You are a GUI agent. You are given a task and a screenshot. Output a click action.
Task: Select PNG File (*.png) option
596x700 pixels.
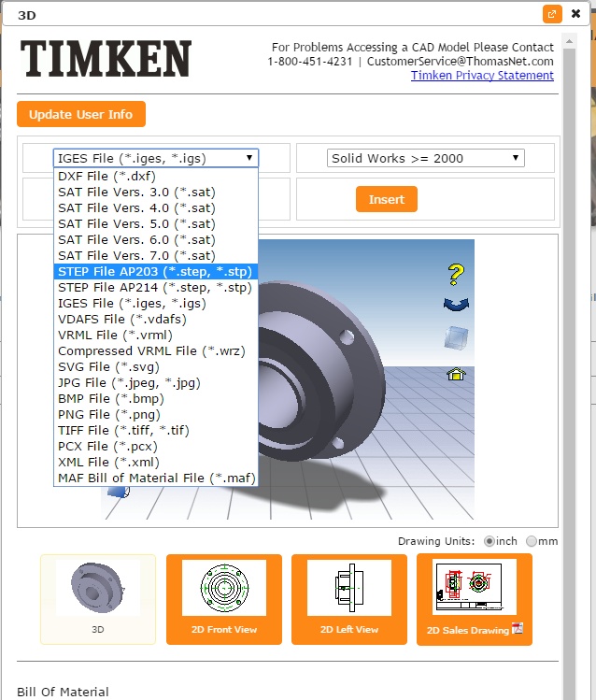(x=156, y=415)
